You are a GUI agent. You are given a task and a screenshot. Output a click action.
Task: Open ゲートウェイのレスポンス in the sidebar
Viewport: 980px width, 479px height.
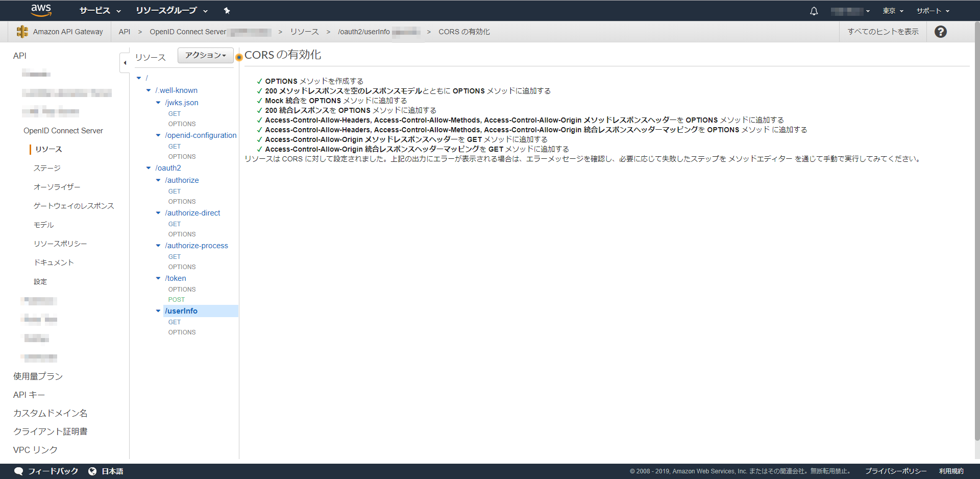pos(74,206)
